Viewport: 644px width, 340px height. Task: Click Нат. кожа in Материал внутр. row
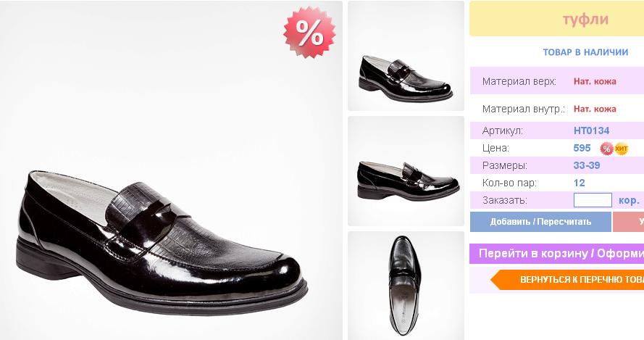595,109
